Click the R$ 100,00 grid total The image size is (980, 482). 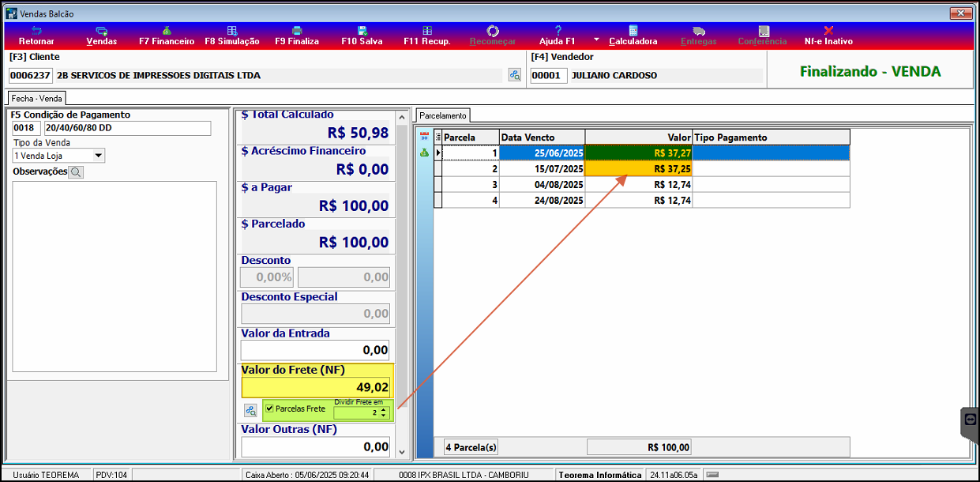point(639,447)
